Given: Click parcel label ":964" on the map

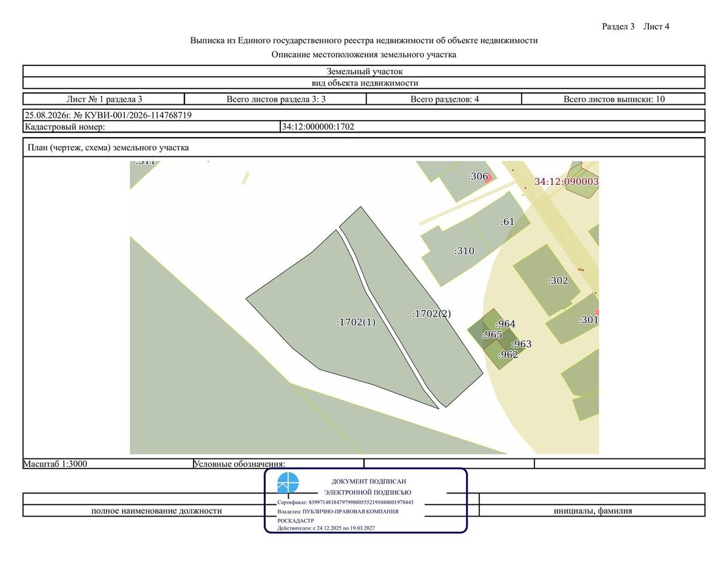Looking at the screenshot, I should coord(505,324).
